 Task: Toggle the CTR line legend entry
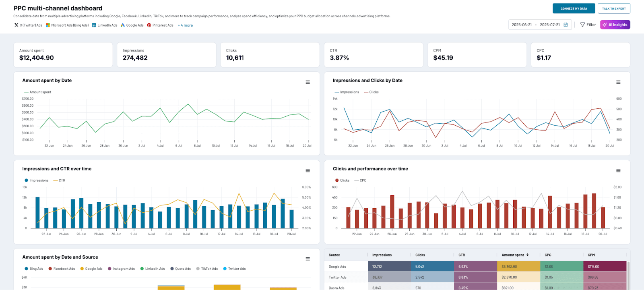[x=59, y=180]
